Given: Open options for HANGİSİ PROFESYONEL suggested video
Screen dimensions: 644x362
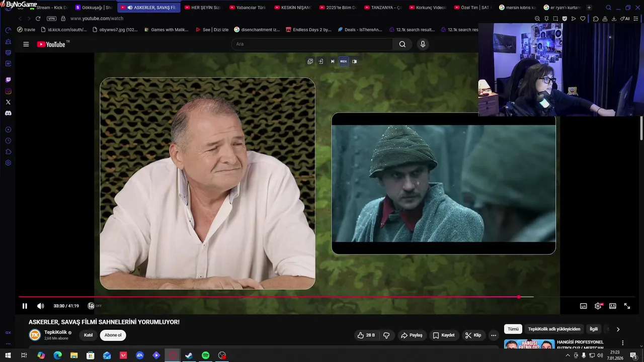Looking at the screenshot, I should point(622,343).
